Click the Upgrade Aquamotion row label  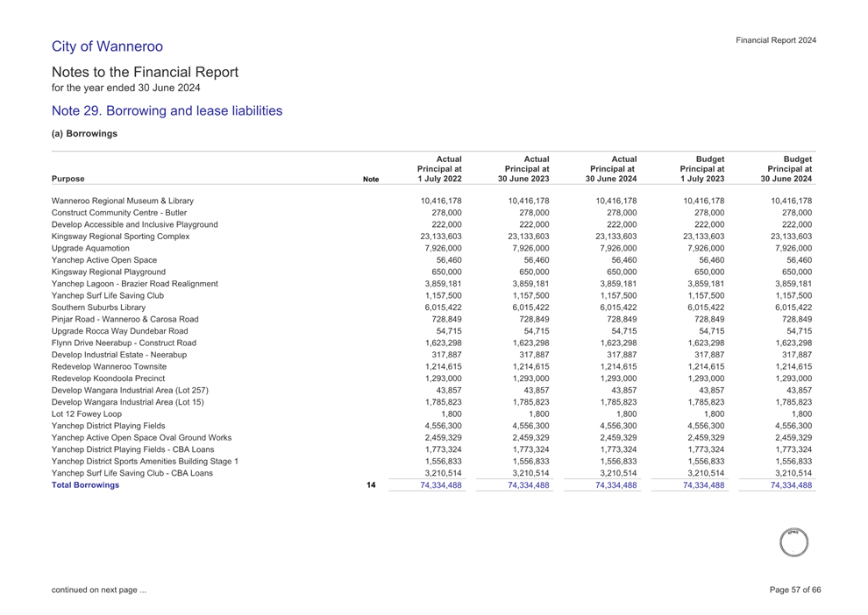90,248
